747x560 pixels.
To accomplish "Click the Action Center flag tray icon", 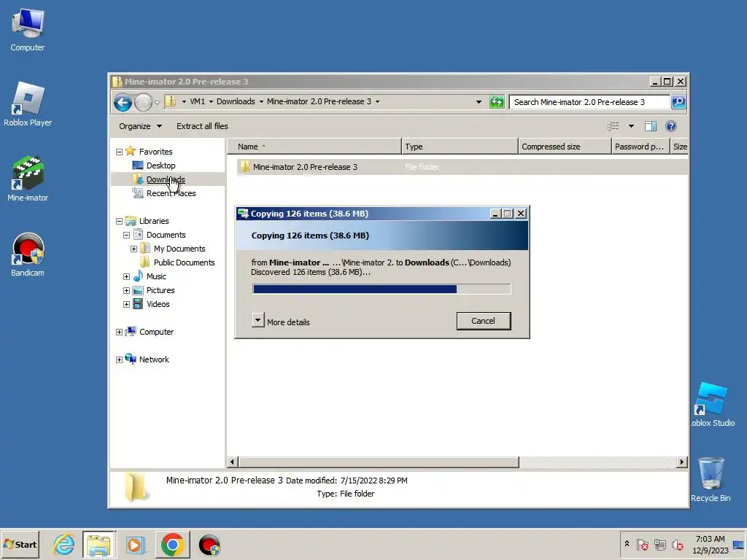I will tap(642, 544).
